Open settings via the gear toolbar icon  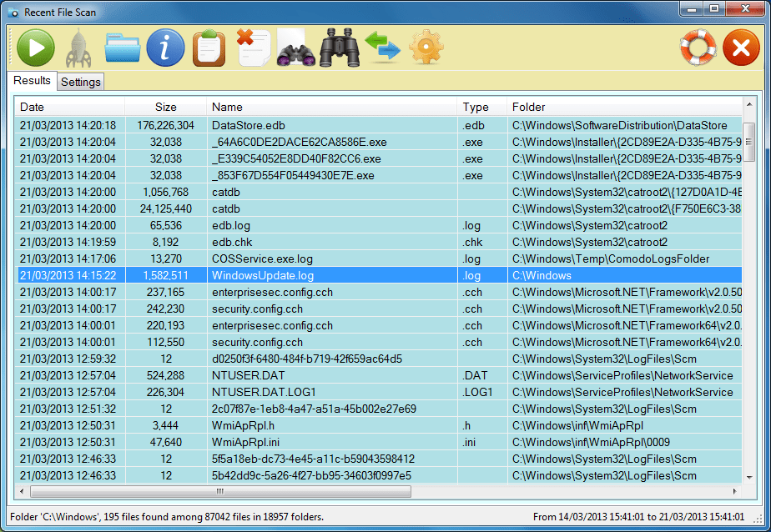[x=426, y=48]
